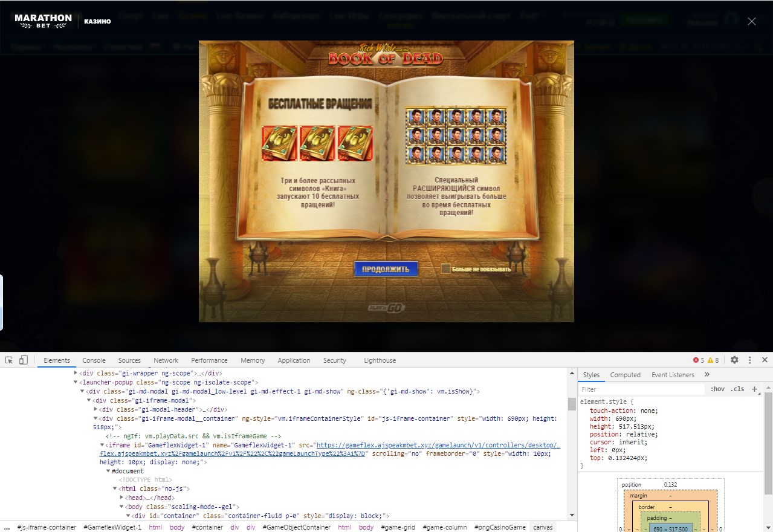
Task: Select #game-grid breadcrumb
Action: coord(398,527)
